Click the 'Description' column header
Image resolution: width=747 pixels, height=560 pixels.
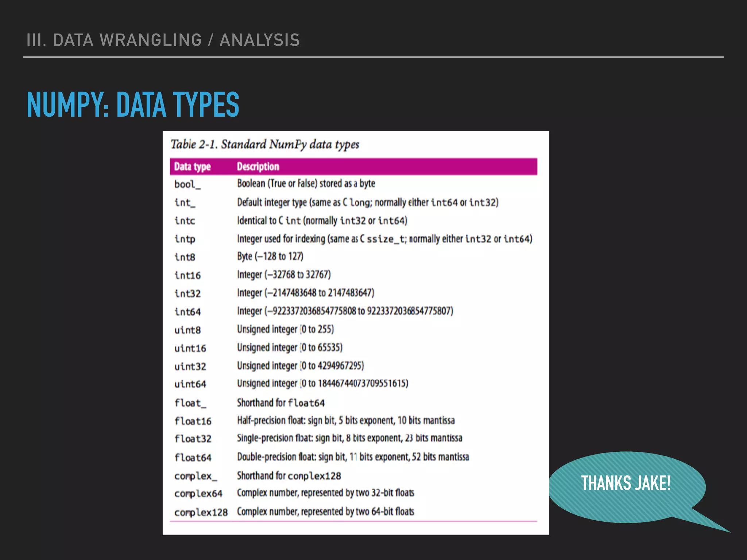(x=258, y=167)
